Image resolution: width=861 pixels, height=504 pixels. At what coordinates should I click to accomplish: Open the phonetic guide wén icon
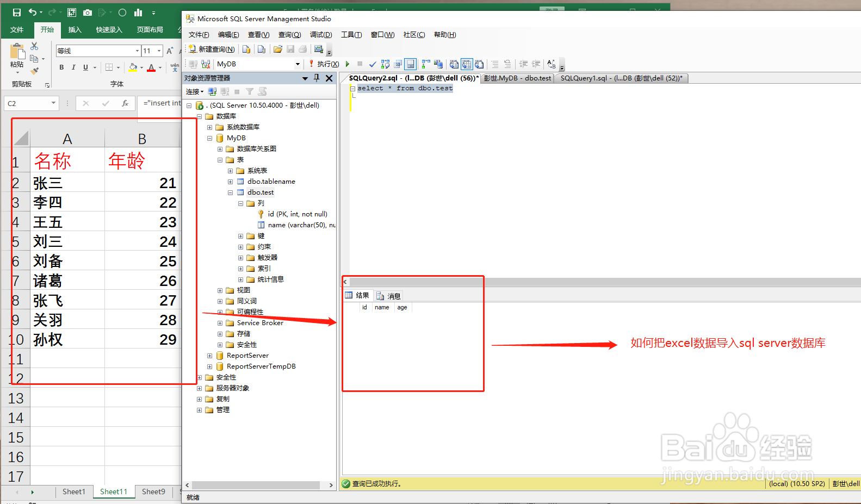click(175, 67)
